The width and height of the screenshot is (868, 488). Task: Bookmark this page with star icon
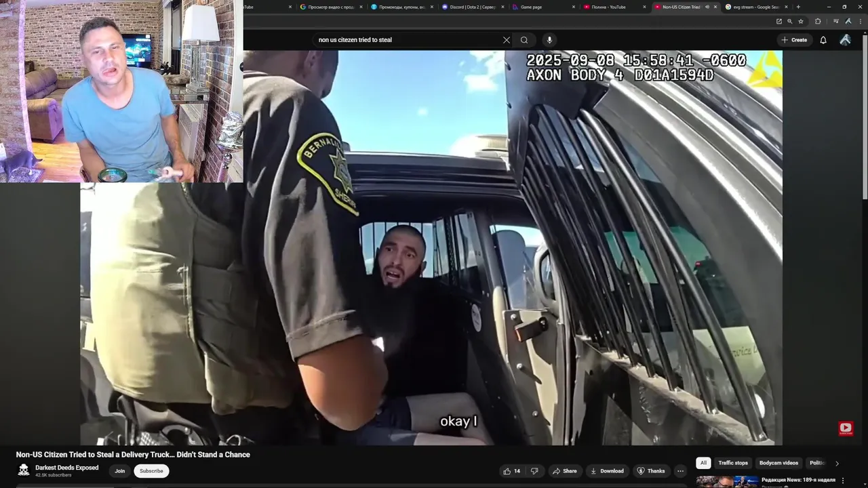tap(801, 21)
